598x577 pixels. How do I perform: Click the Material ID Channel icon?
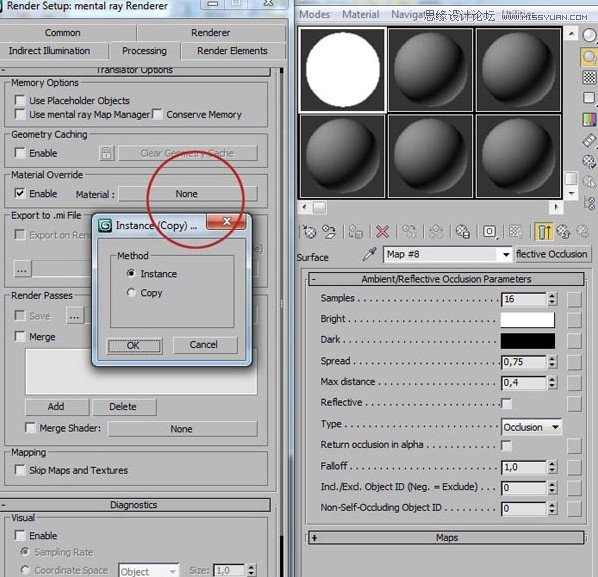pyautogui.click(x=490, y=231)
